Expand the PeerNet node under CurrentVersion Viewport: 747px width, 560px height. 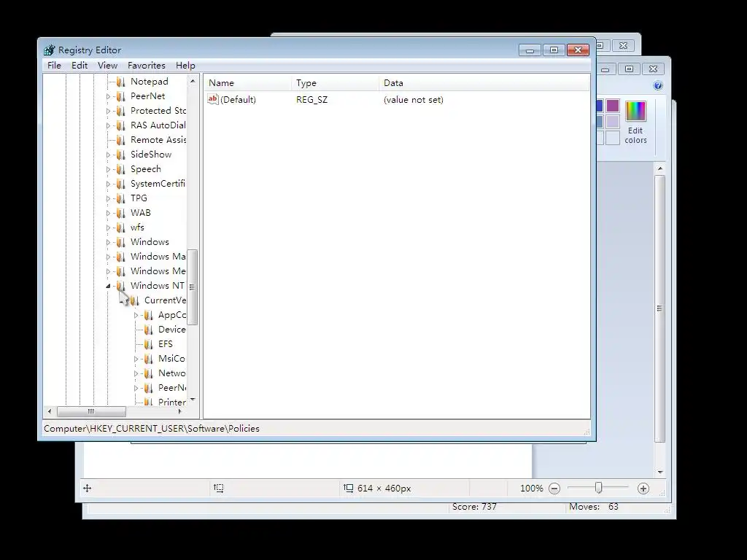[x=136, y=388]
